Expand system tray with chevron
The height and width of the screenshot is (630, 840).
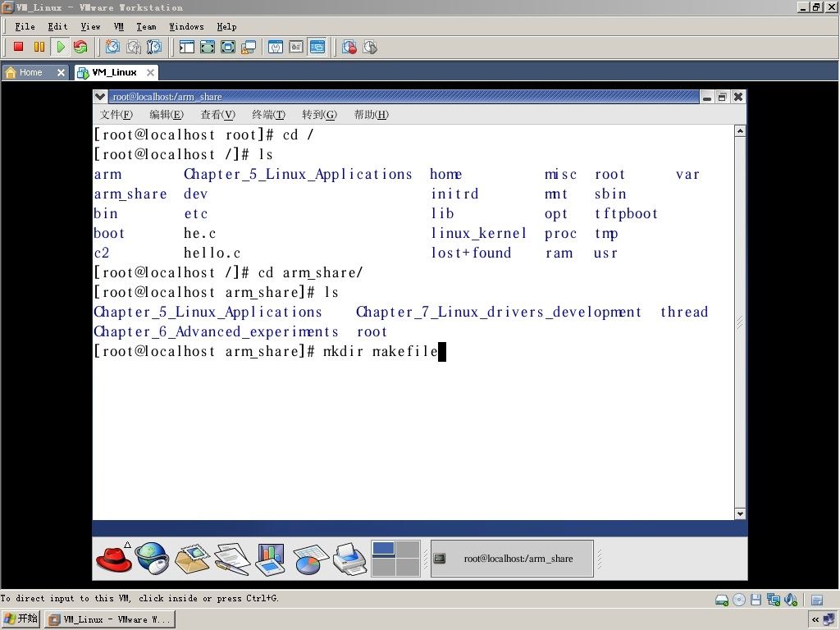(x=815, y=620)
